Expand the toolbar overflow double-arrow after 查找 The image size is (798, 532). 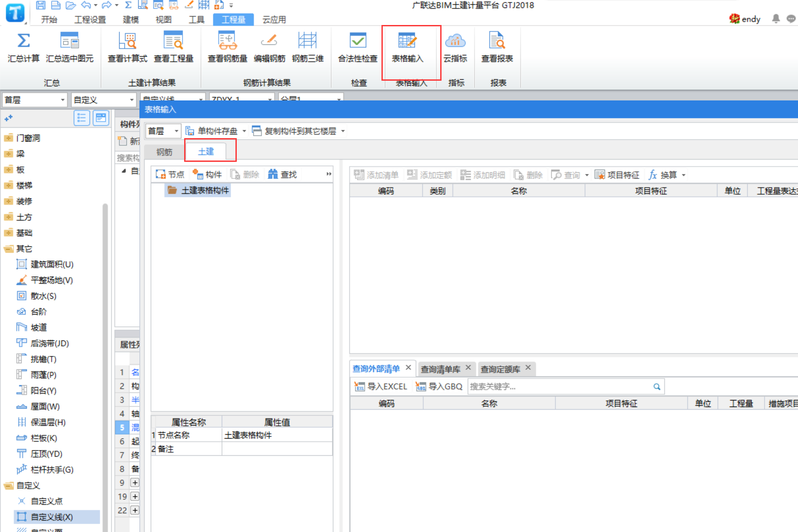tap(329, 175)
